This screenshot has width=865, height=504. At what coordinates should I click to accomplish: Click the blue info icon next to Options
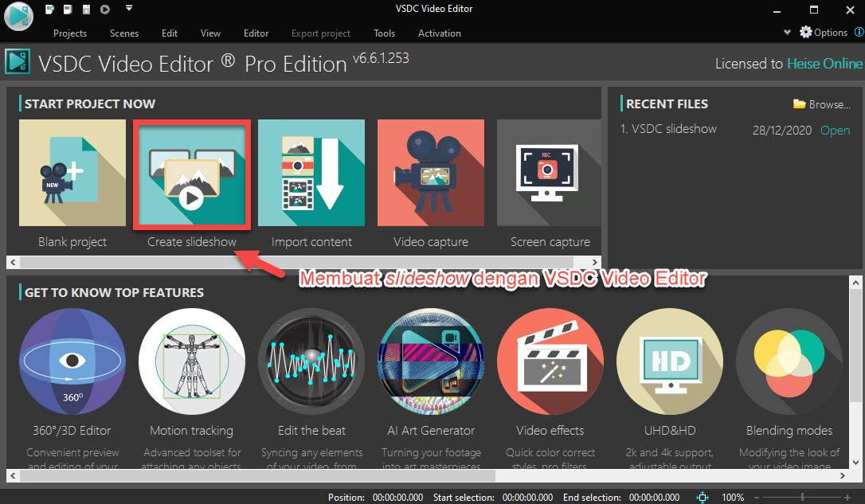[x=859, y=32]
